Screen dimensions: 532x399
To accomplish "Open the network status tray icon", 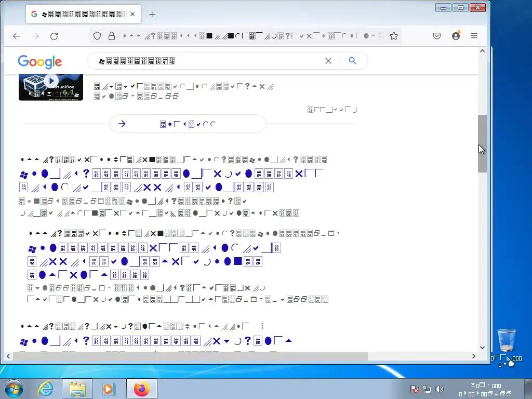I will (x=427, y=389).
